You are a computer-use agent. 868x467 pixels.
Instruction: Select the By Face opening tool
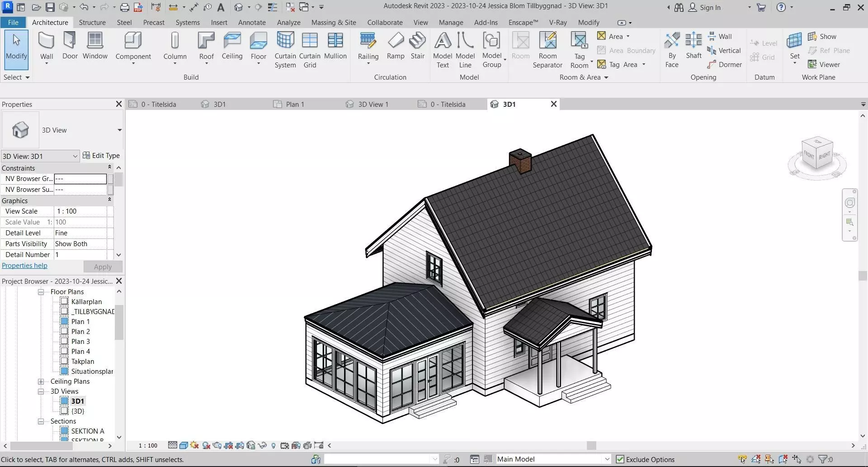672,50
